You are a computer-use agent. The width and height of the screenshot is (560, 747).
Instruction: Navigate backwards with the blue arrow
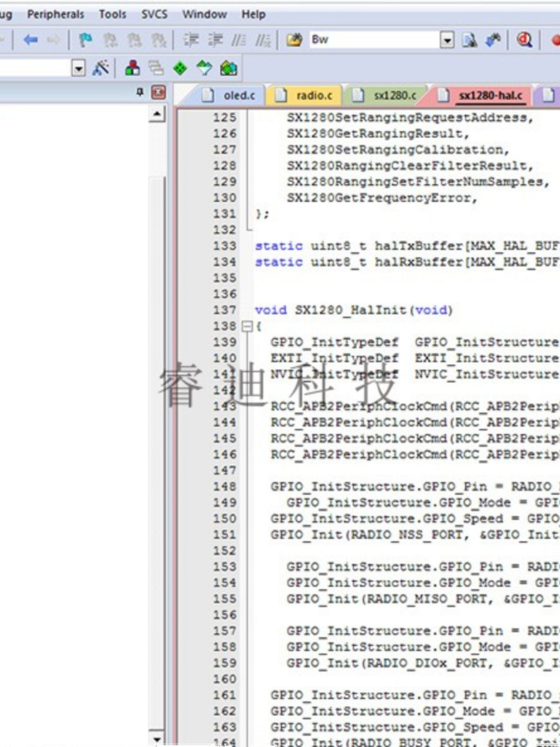pos(30,40)
